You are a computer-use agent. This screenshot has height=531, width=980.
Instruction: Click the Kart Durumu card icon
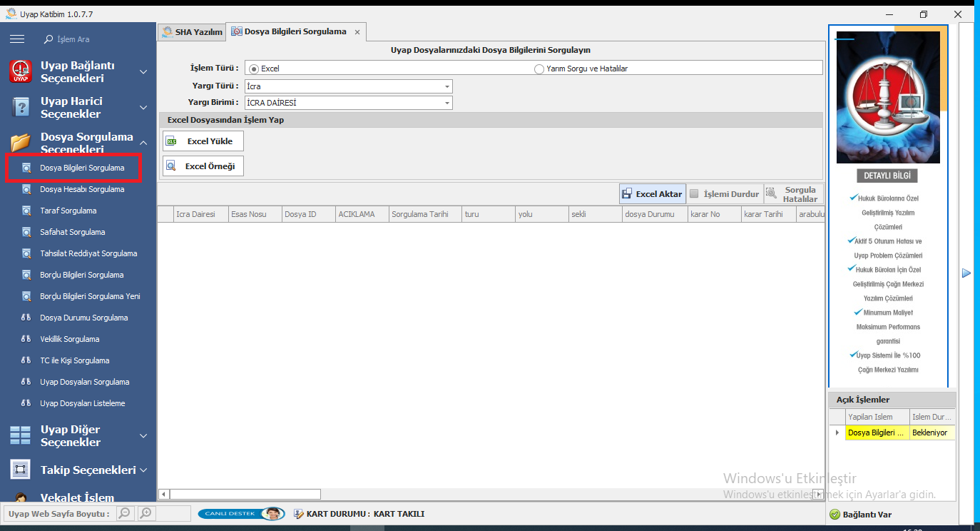pos(299,514)
